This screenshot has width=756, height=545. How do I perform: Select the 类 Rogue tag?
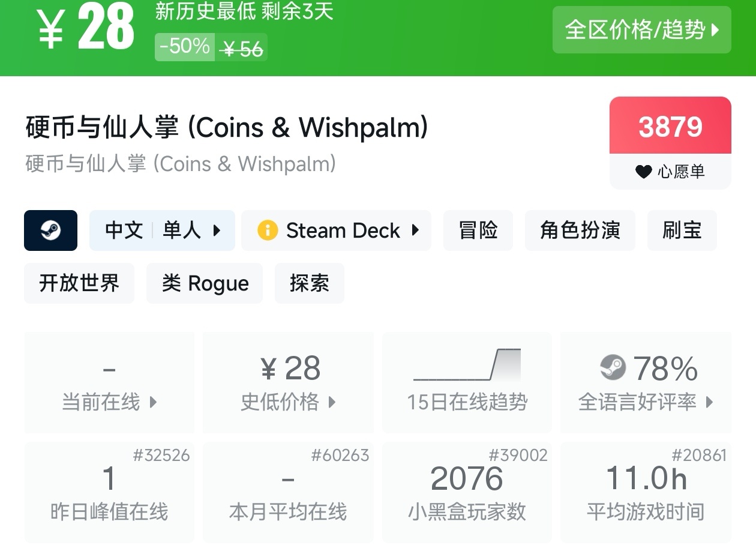[205, 283]
